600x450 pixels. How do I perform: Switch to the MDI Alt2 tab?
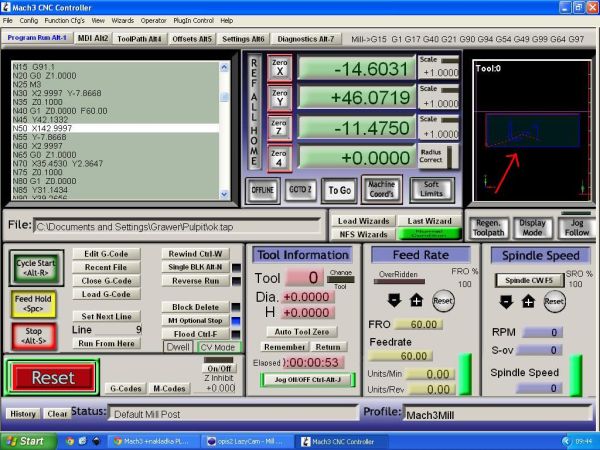click(93, 38)
